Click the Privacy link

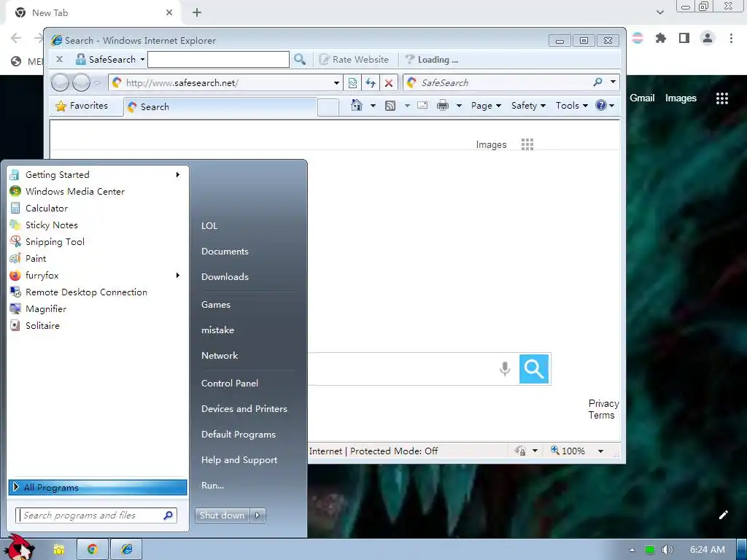click(x=603, y=403)
